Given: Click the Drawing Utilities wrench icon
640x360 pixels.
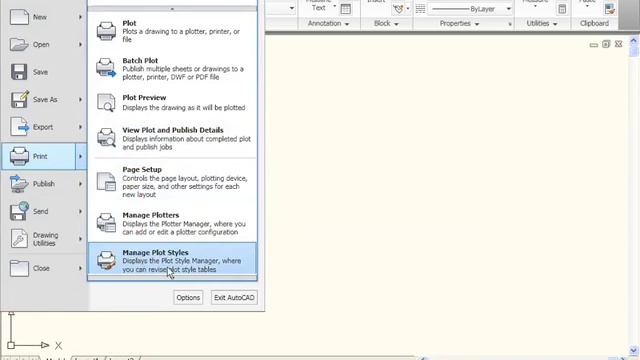Looking at the screenshot, I should (19, 239).
